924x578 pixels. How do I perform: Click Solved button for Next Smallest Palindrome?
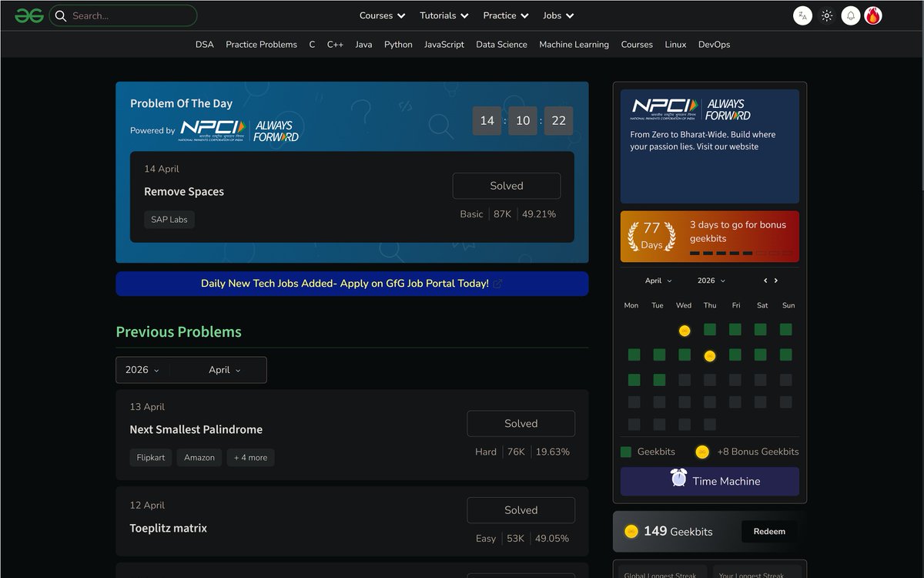point(521,423)
